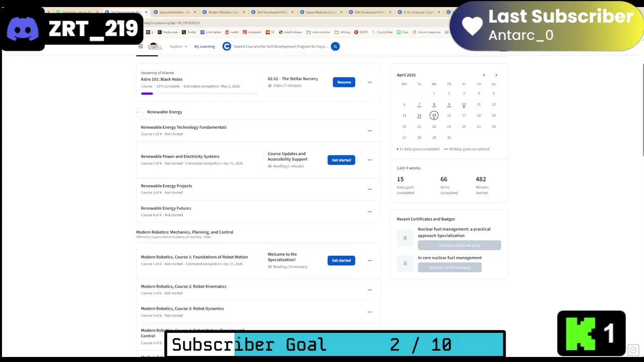Expand the Explore dropdown menu
Screen dimensions: 644x362
pyautogui.click(x=179, y=46)
